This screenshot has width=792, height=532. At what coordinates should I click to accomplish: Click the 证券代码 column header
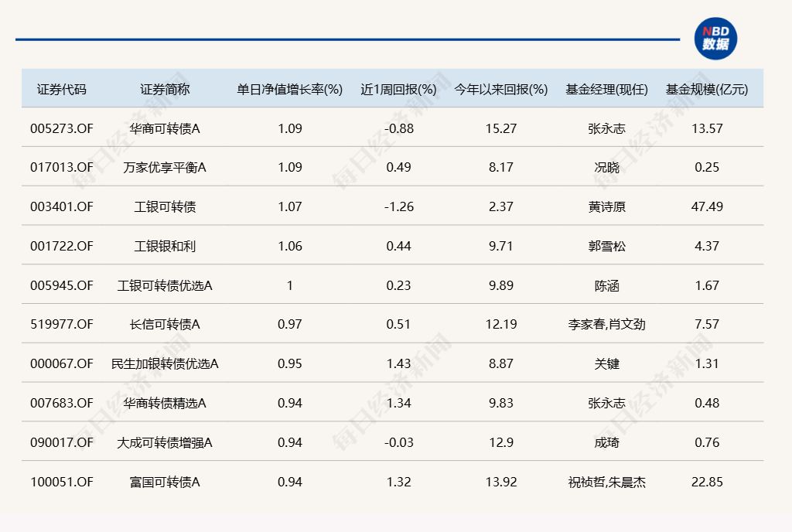pyautogui.click(x=62, y=89)
